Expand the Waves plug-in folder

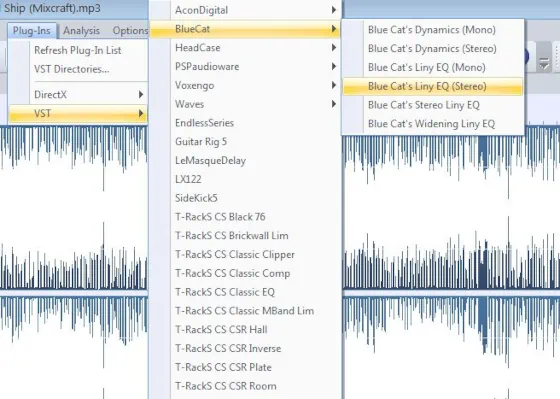[x=245, y=104]
